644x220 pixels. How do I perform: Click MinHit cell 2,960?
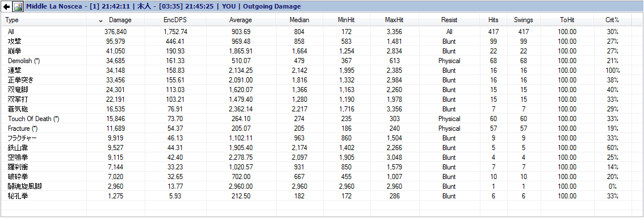coord(346,186)
